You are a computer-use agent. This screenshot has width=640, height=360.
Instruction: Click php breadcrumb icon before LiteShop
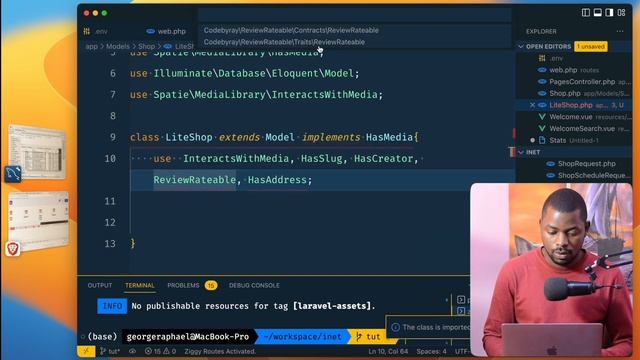[168, 46]
